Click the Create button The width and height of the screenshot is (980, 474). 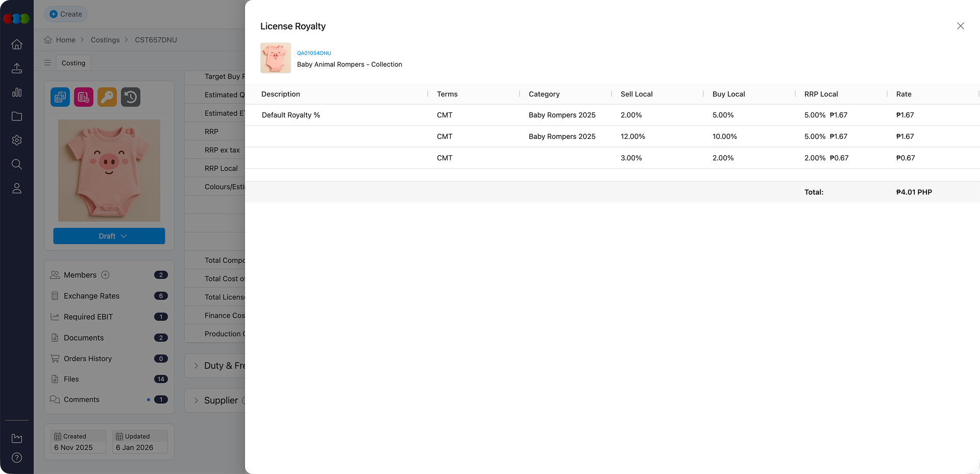click(66, 14)
